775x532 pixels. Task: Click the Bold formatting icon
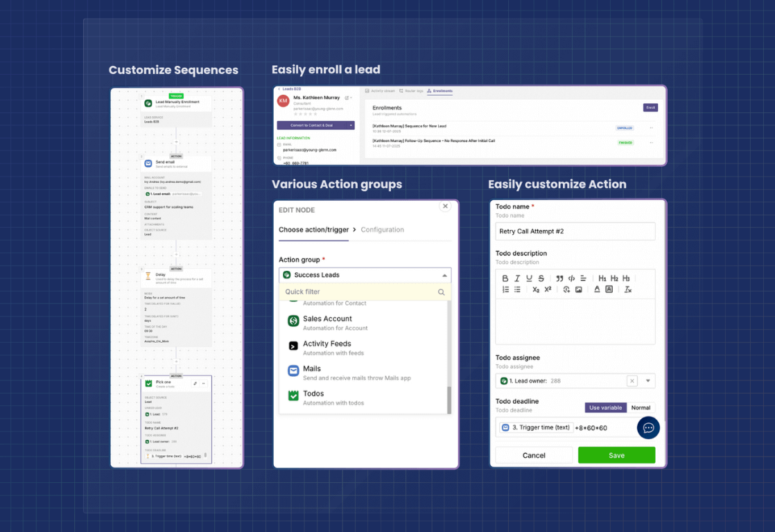(505, 278)
